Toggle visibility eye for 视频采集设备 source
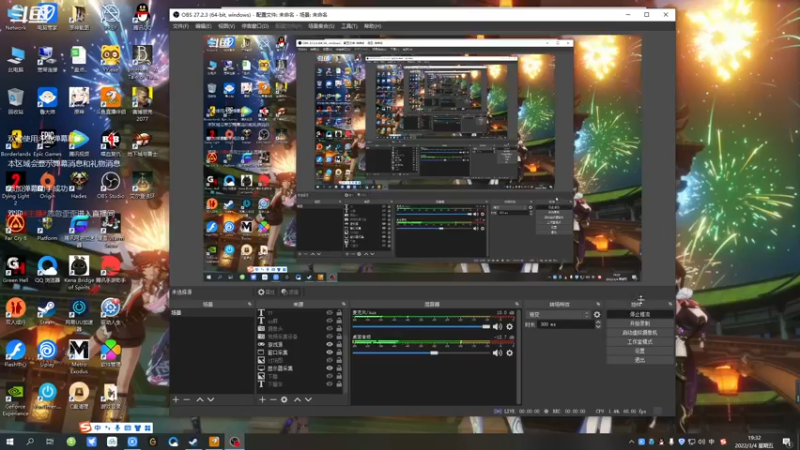 329,336
